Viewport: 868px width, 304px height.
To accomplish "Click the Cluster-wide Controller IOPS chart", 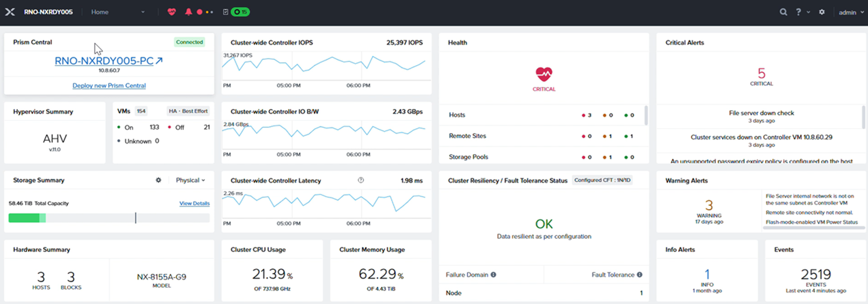I will point(326,66).
